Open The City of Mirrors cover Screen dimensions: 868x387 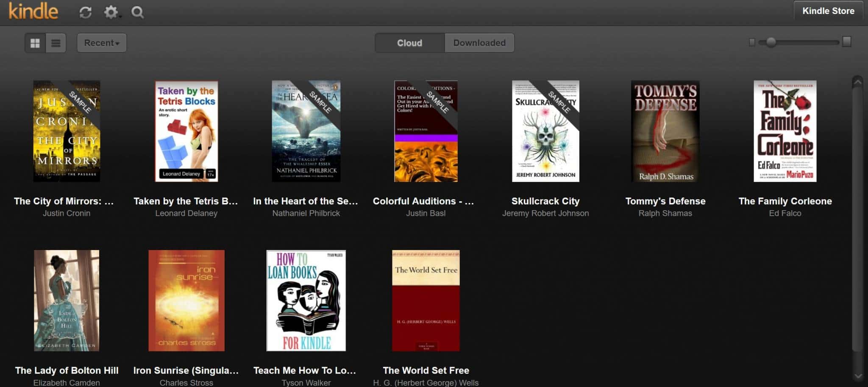(x=67, y=131)
